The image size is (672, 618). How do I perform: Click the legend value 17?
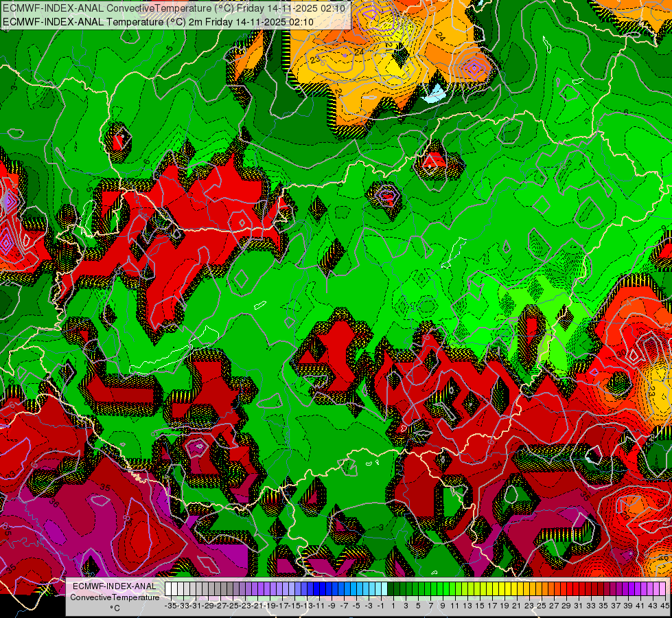pos(492,606)
